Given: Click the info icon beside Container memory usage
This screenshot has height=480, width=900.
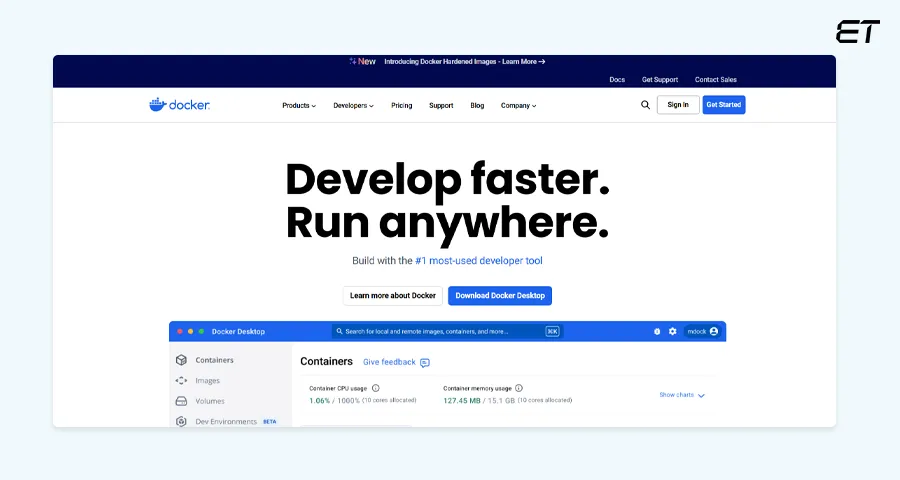Looking at the screenshot, I should click(519, 388).
